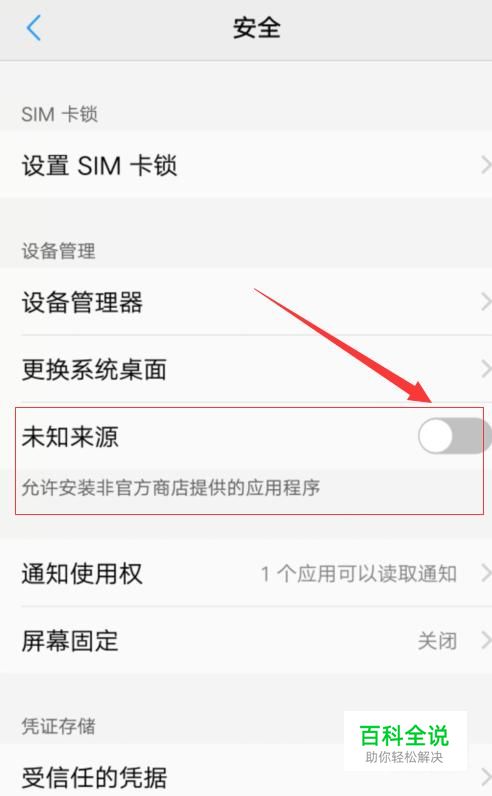Screen dimensions: 492x796
Task: Tap the arrow beside 更换系统桌面
Action: coord(486,369)
